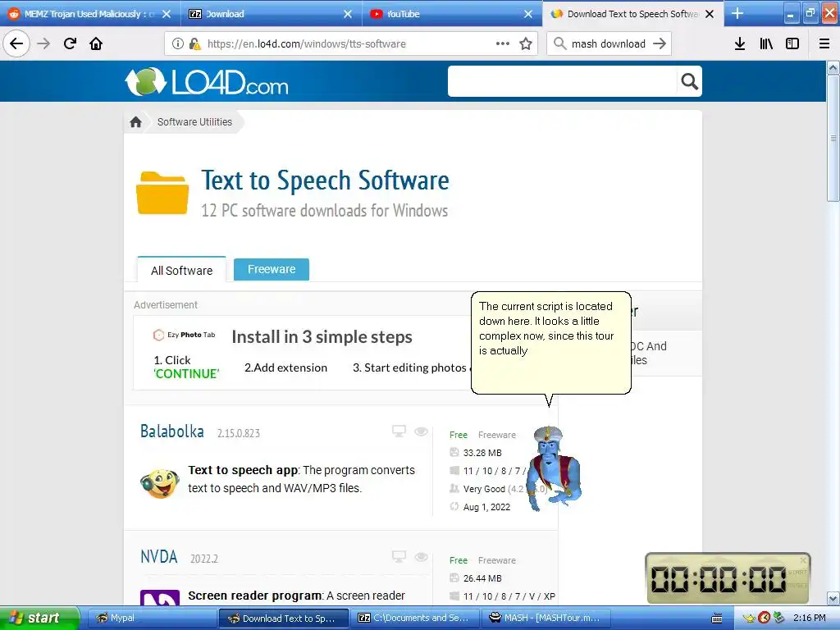Click the Aug 1, 2022 date text
This screenshot has width=840, height=630.
[486, 507]
